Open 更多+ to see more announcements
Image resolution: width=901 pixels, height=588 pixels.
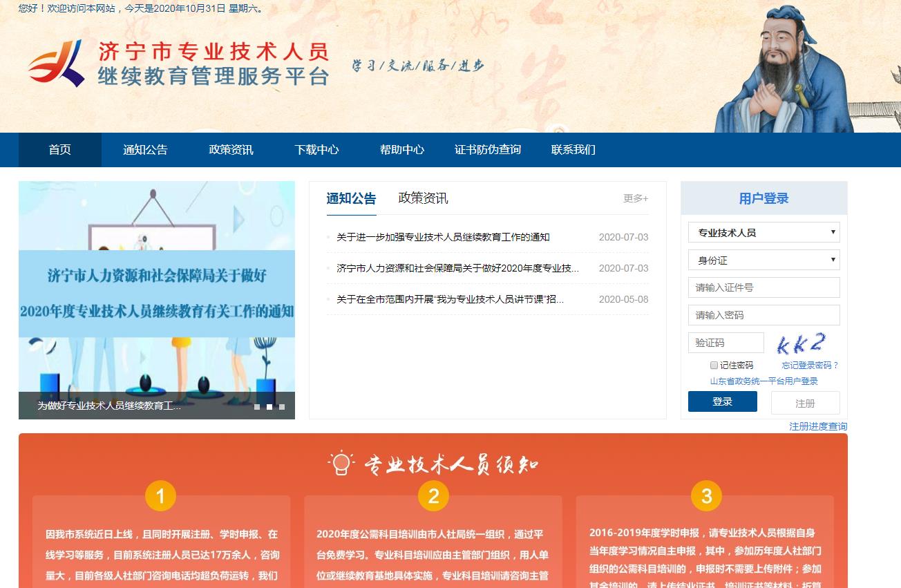point(635,198)
